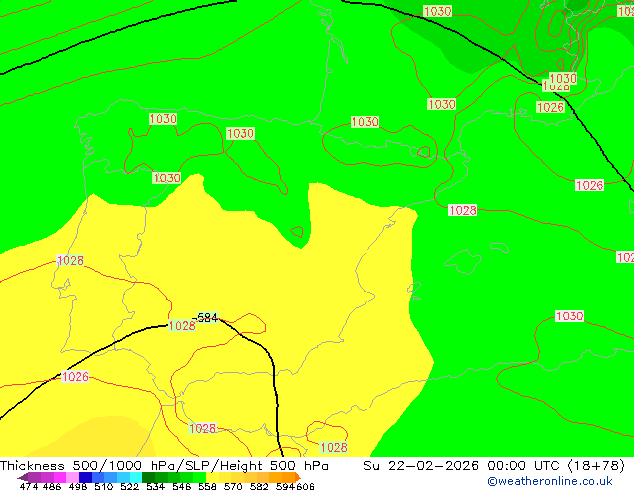
Task: Click legend value 594
Action: tap(285, 486)
